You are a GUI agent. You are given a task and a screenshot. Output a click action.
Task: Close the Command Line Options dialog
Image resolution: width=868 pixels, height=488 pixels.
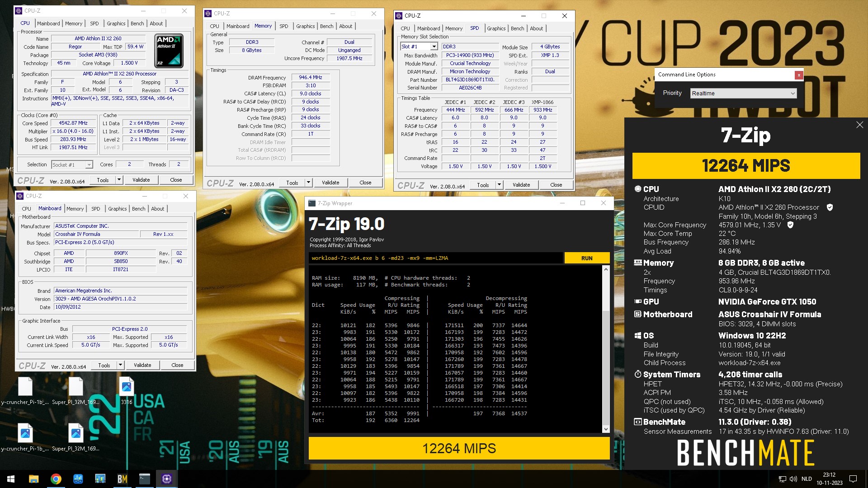tap(799, 75)
